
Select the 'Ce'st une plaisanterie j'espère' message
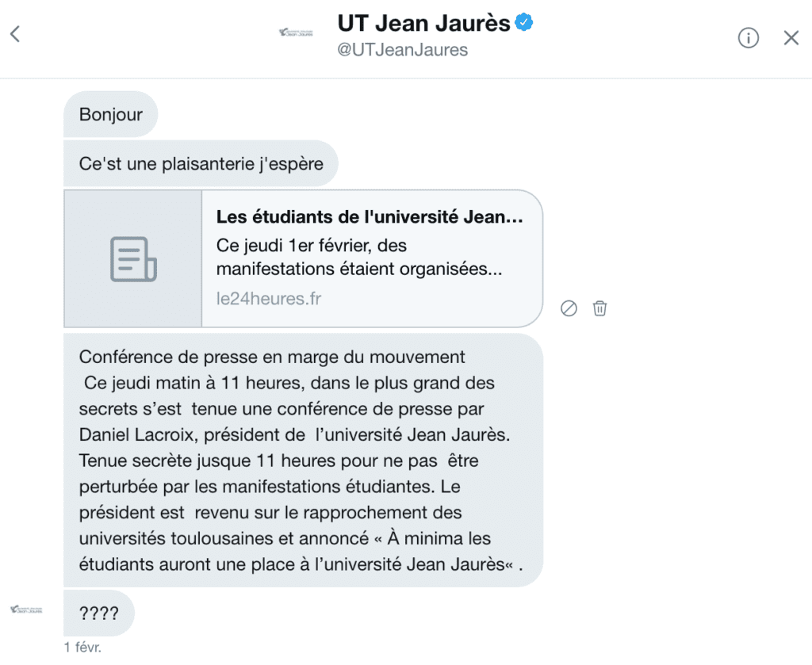[x=201, y=163]
